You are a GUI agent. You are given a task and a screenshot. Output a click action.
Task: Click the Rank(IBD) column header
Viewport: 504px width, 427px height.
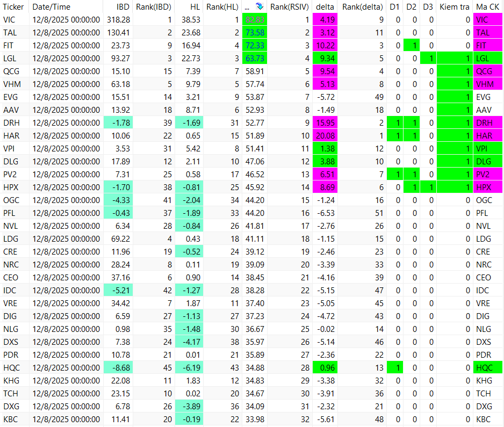154,7
